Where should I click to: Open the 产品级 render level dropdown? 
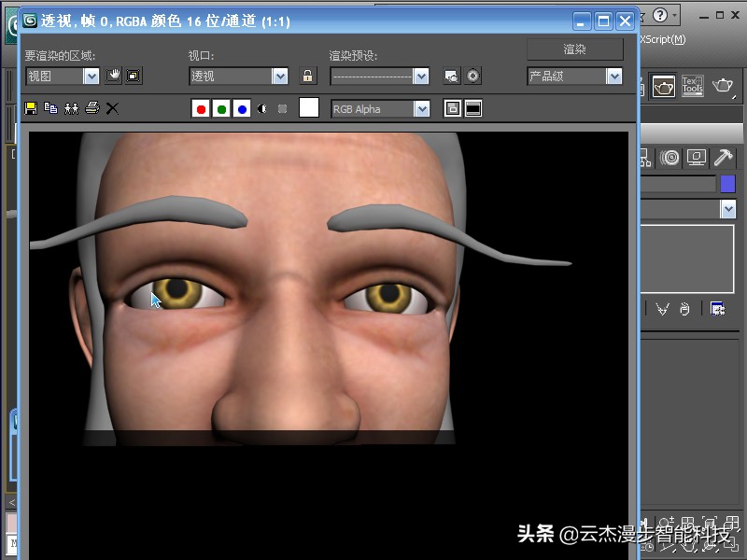tap(613, 76)
